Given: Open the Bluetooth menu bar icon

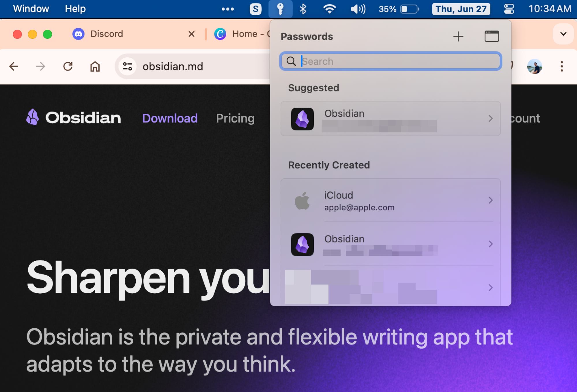Looking at the screenshot, I should 303,9.
